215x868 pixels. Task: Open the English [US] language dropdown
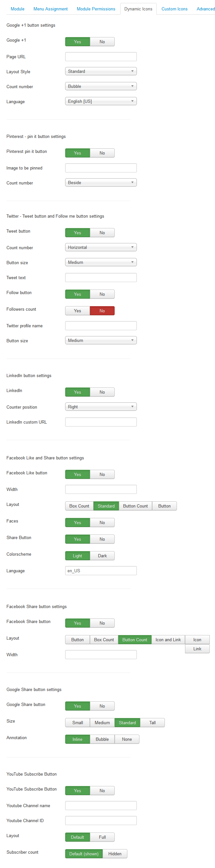click(x=101, y=102)
